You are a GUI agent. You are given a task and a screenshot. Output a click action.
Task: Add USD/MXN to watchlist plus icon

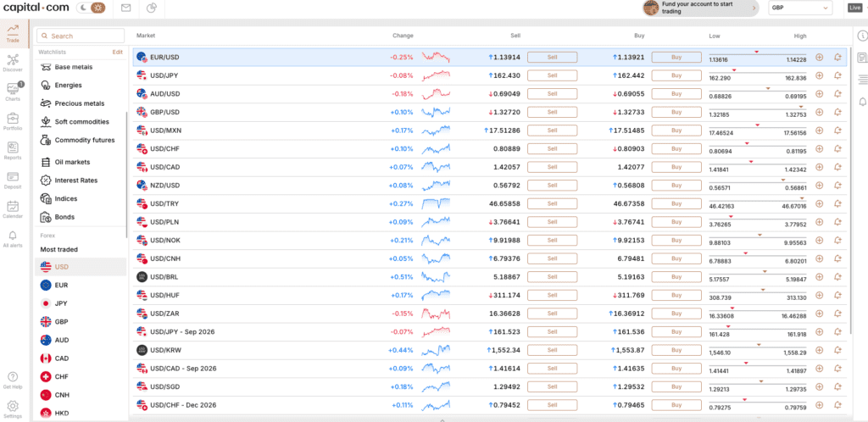pyautogui.click(x=820, y=130)
